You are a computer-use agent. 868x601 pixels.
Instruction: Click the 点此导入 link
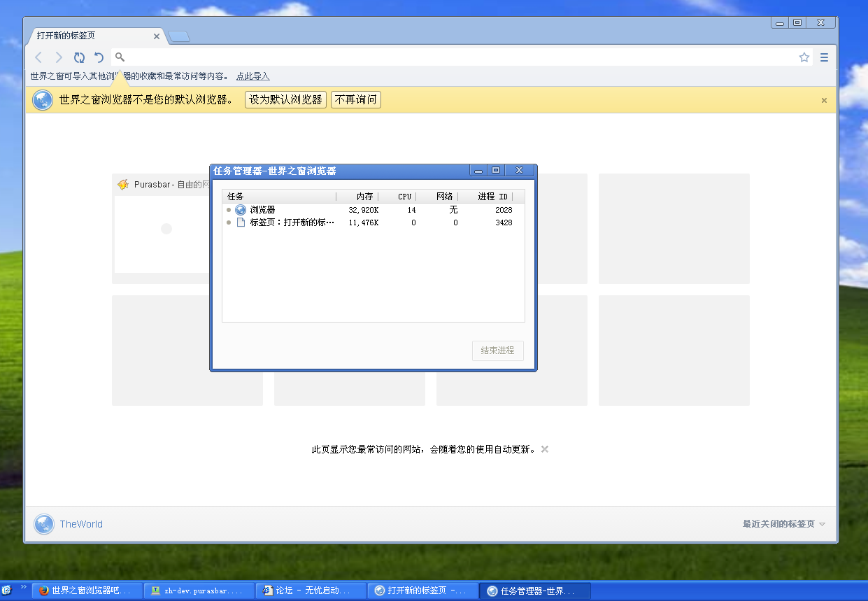(252, 76)
